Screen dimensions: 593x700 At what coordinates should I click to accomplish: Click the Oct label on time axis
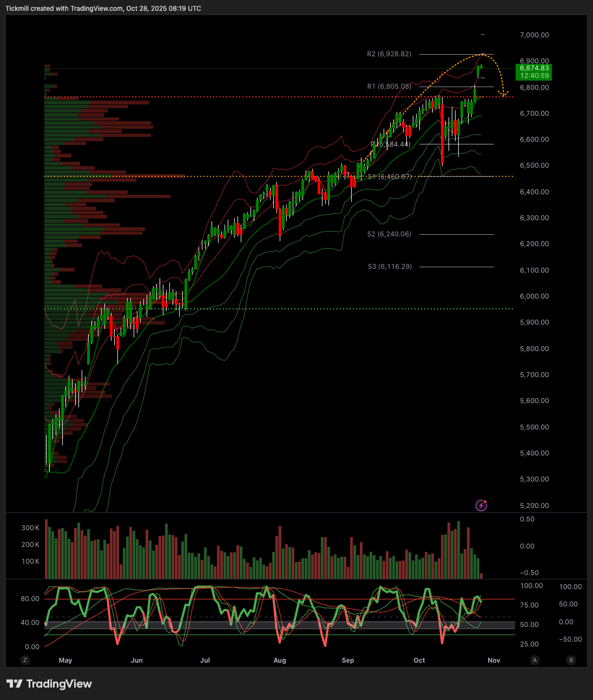tap(419, 661)
